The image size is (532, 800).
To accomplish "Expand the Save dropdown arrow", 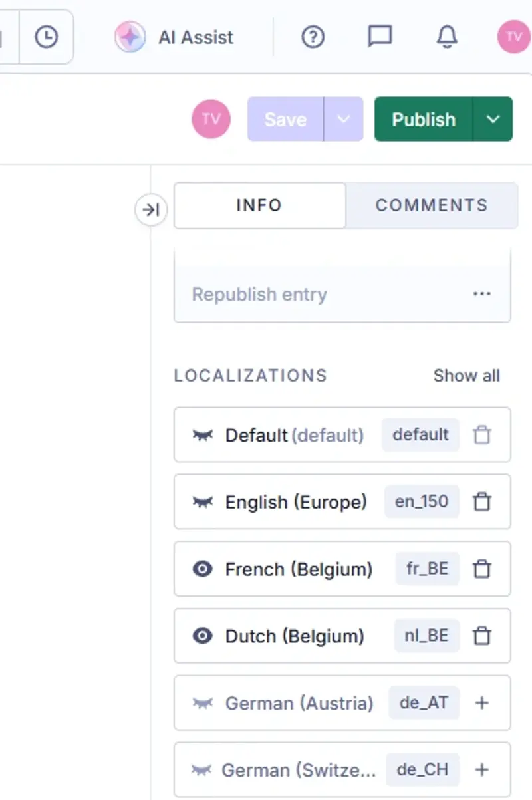I will (x=343, y=119).
